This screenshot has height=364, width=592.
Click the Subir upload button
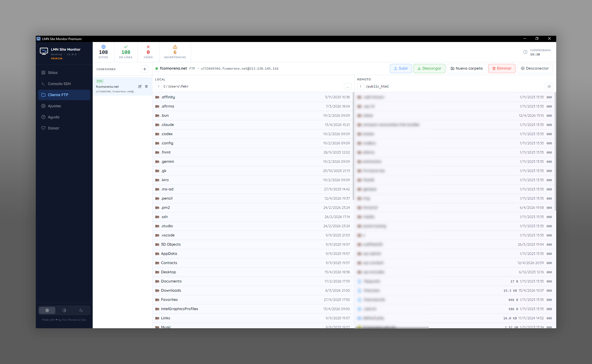coord(401,69)
